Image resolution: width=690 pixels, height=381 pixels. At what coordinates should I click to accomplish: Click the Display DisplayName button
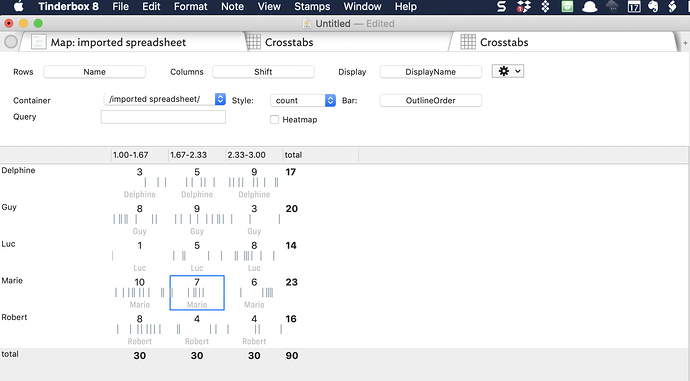(x=430, y=72)
